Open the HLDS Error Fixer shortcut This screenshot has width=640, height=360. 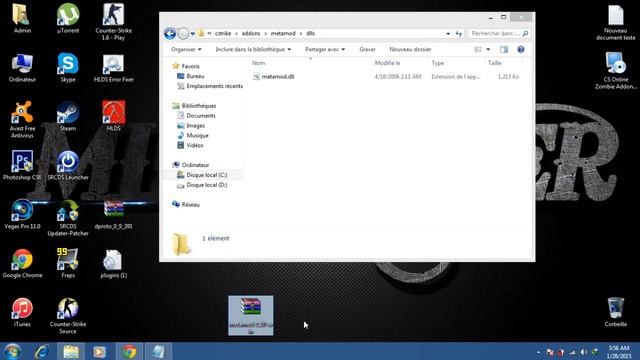(113, 68)
